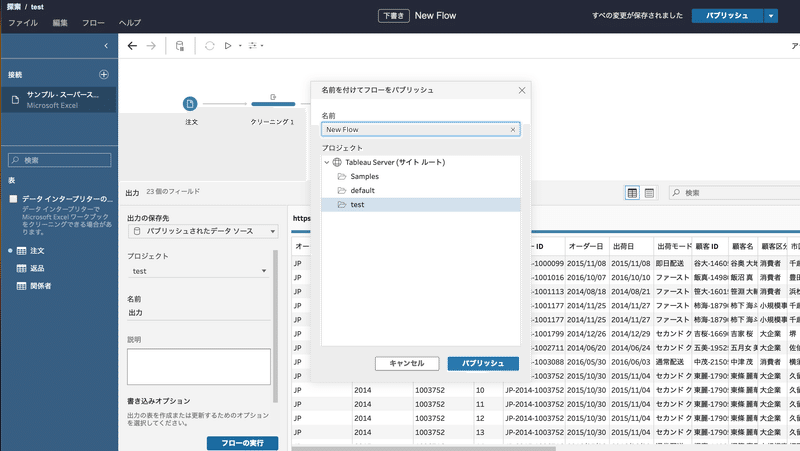
Task: Click the output pane vertical scrollbar
Action: (276, 327)
